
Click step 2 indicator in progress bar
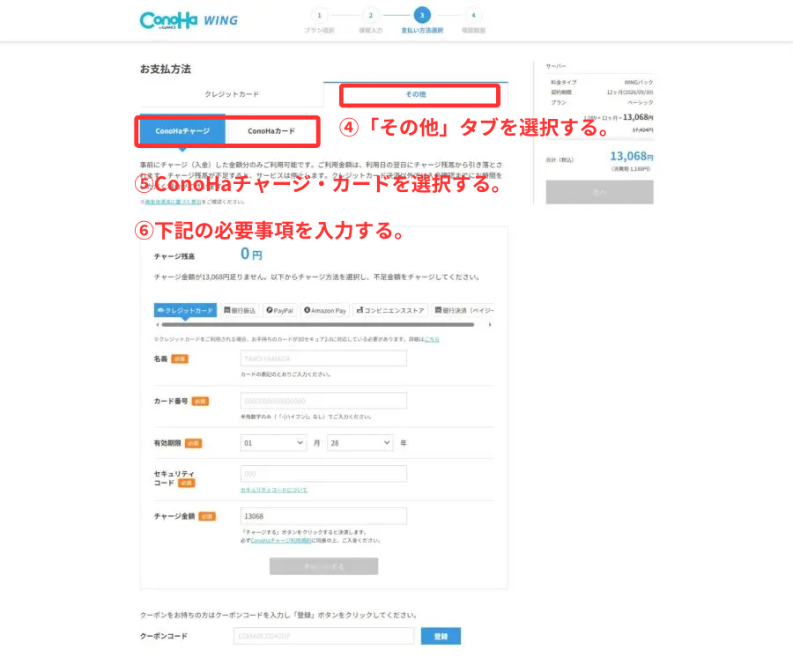(370, 15)
